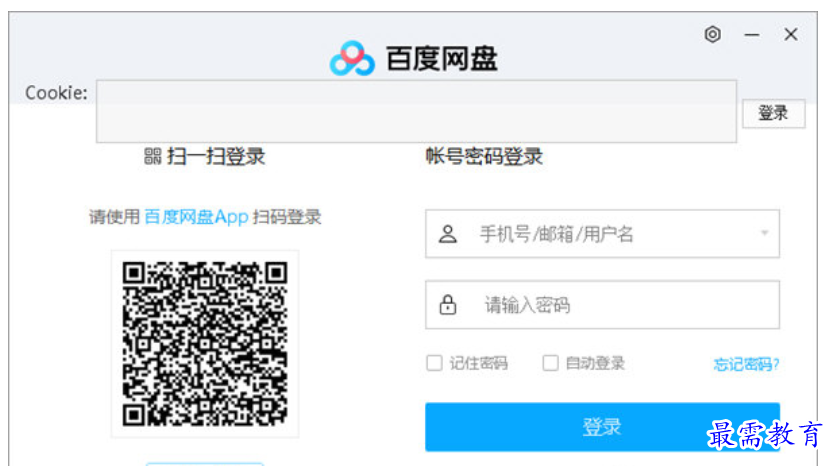Click the login QR code image
Viewport: 831px width, 466px height.
[x=205, y=344]
